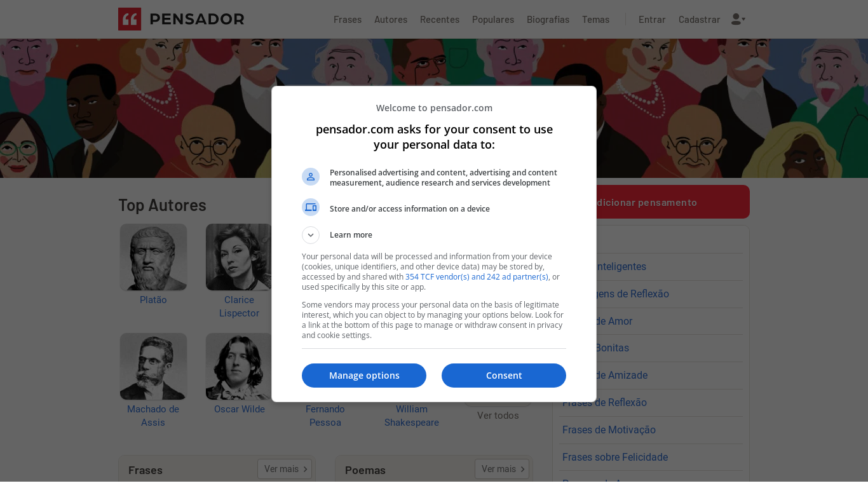Open the user account icon menu
This screenshot has height=488, width=868.
738,19
